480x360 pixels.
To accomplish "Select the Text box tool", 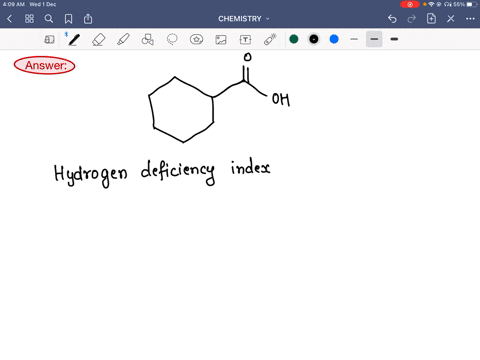I will coord(245,40).
